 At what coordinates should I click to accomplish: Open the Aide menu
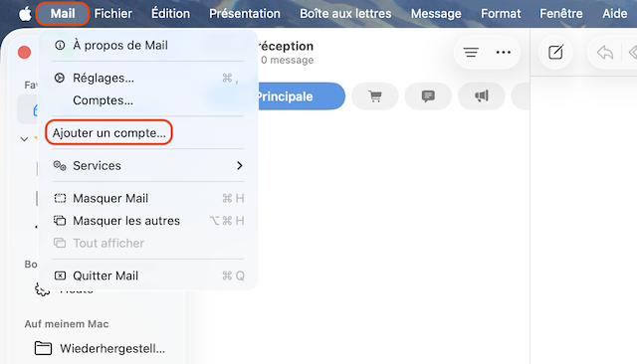point(614,14)
